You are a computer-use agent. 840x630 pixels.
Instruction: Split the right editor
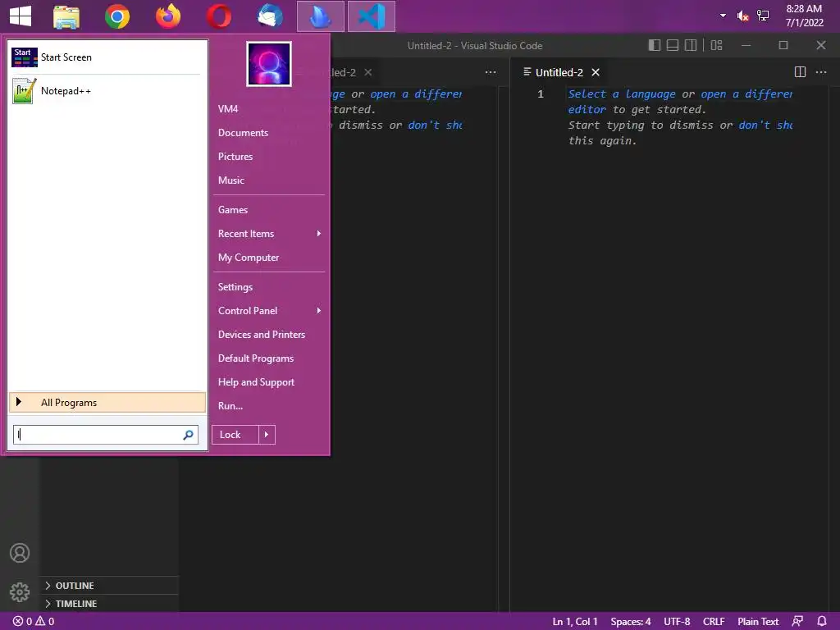(800, 72)
